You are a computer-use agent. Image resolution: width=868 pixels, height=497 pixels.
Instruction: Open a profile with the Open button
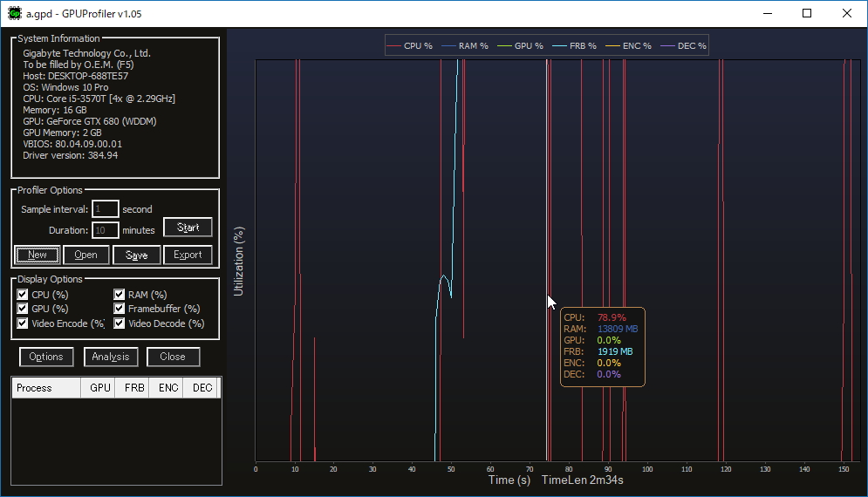pos(85,255)
